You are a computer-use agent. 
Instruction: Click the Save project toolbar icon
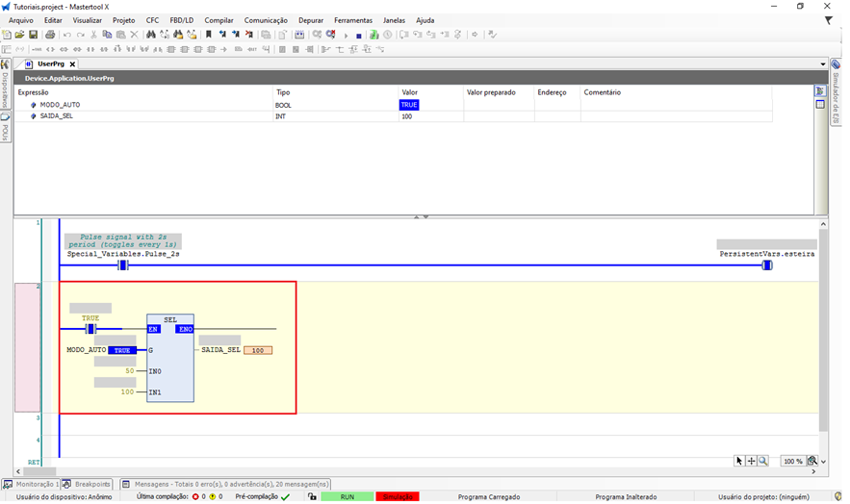pyautogui.click(x=33, y=35)
